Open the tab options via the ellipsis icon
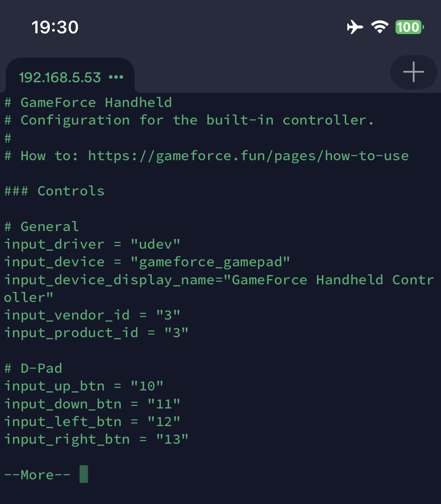 (116, 78)
